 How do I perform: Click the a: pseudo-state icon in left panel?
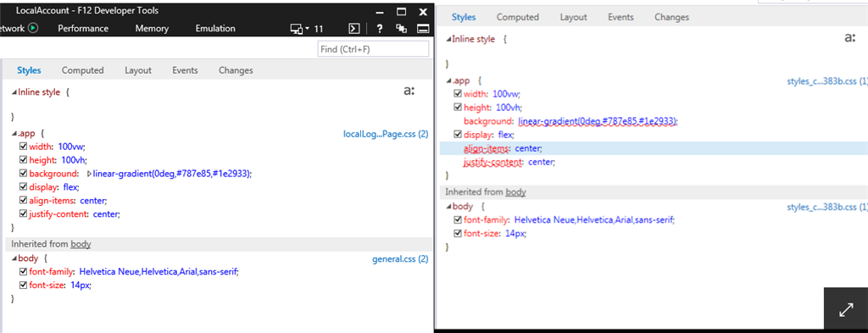click(x=409, y=92)
